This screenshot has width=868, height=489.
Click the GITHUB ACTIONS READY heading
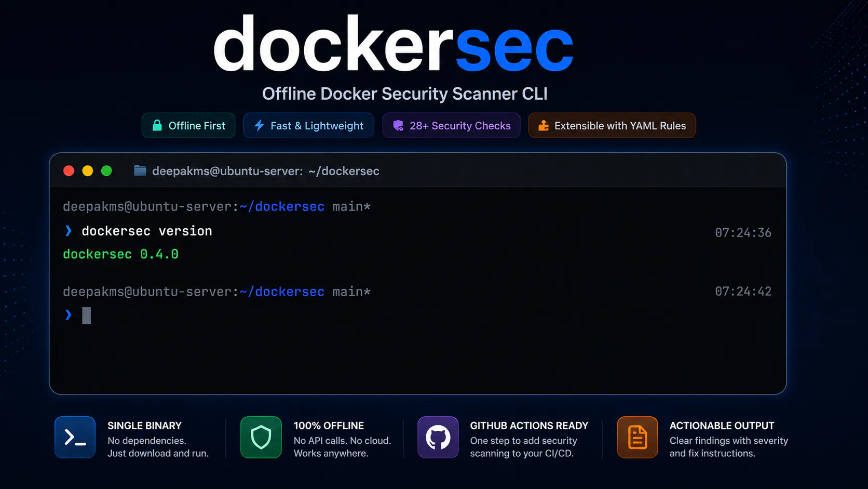[529, 426]
